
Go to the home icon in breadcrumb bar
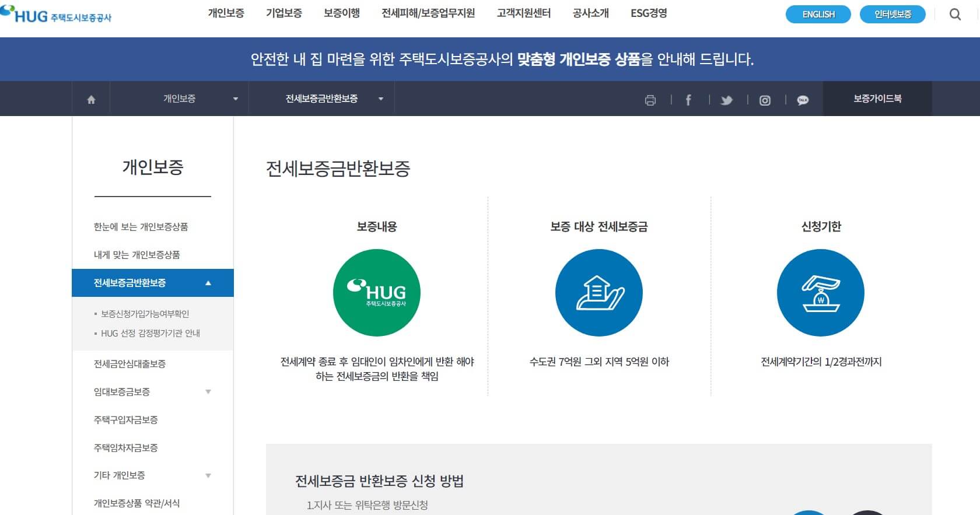coord(91,99)
